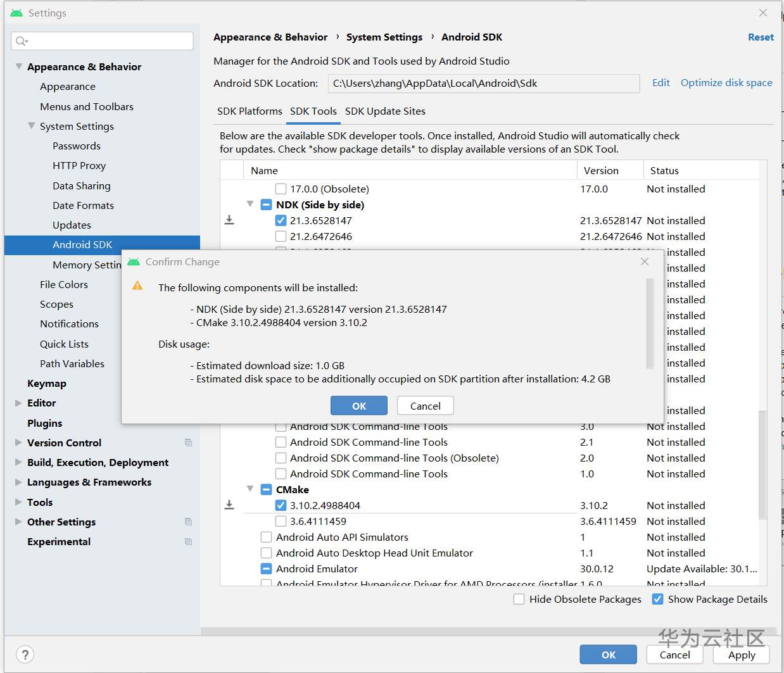Click download icon beside CMake 3.10.2.4988404
The image size is (784, 673).
click(x=229, y=505)
